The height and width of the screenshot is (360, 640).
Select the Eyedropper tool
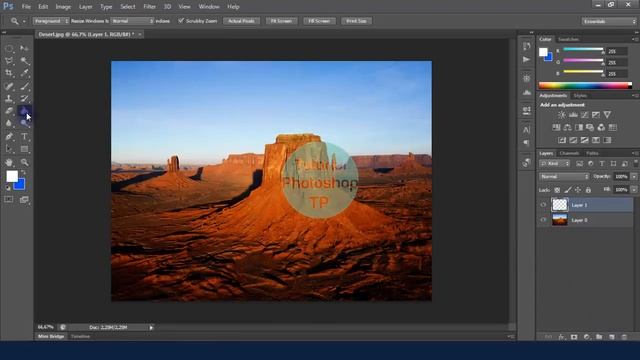(x=24, y=73)
